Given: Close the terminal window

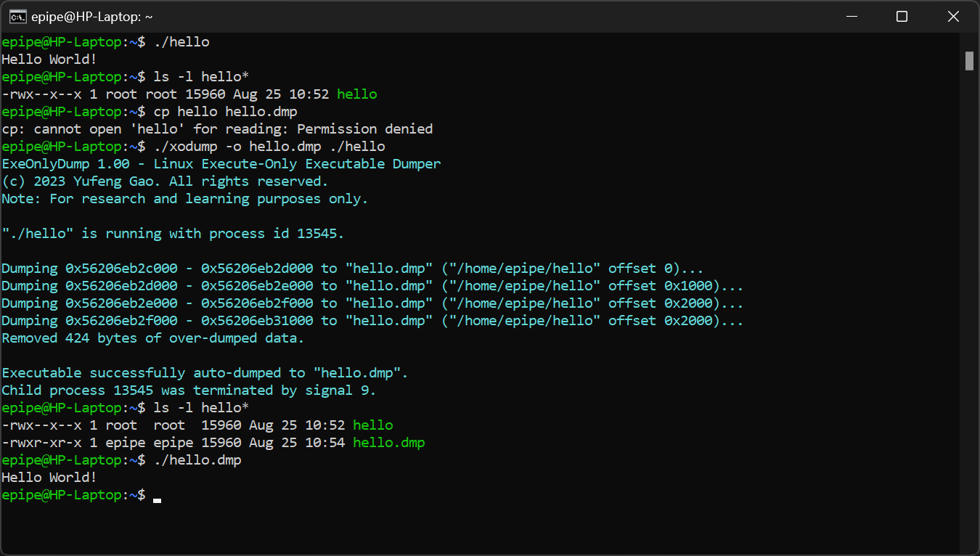Looking at the screenshot, I should pyautogui.click(x=954, y=17).
